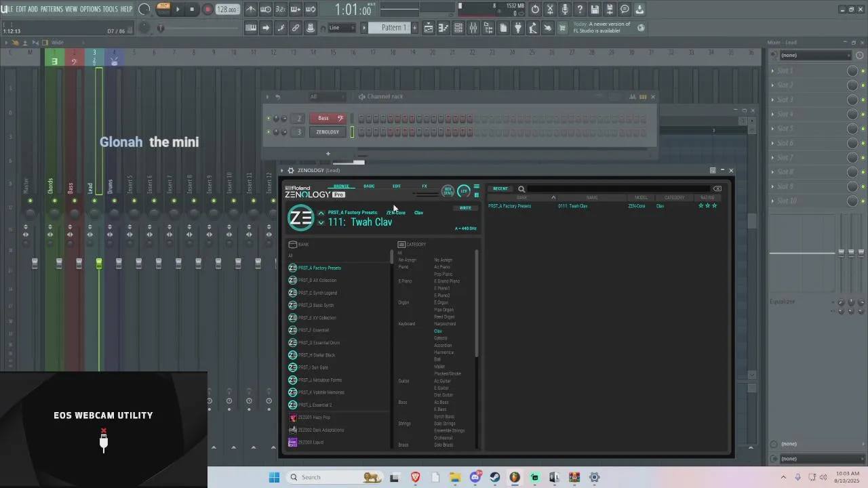
Task: Click the plugin picker plug icon
Action: click(x=518, y=28)
